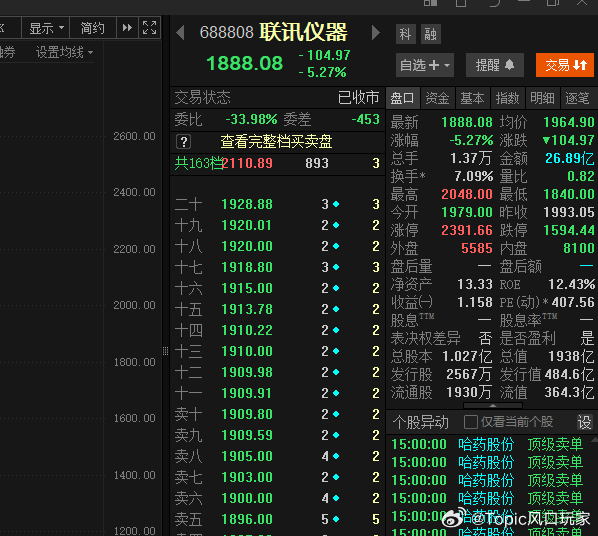The image size is (598, 536).
Task: Click diamond marker in 二十 row
Action: click(x=336, y=204)
